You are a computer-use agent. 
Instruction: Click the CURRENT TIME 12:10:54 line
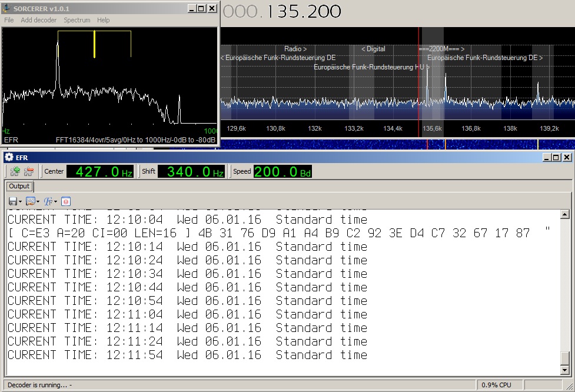pos(187,301)
